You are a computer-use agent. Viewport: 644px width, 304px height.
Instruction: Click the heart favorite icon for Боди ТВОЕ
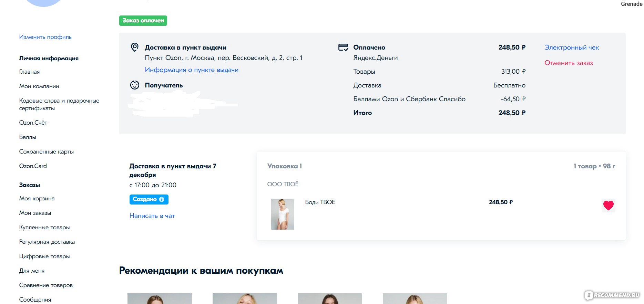coord(609,206)
